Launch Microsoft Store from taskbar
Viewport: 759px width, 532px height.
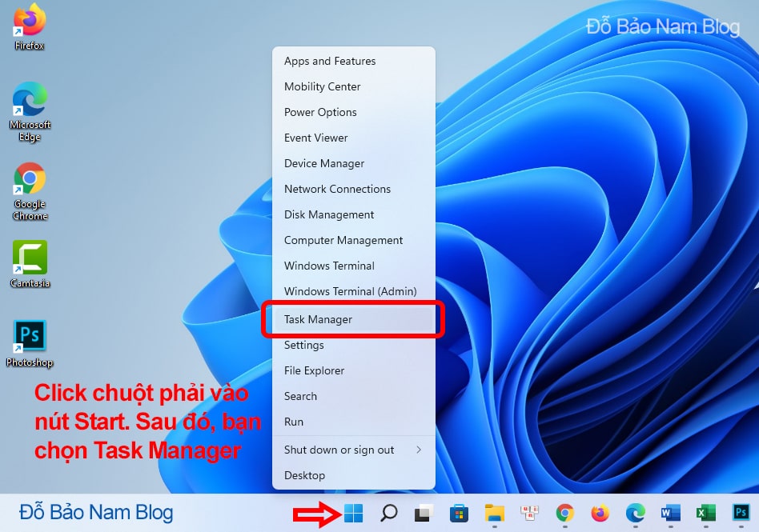pyautogui.click(x=459, y=513)
